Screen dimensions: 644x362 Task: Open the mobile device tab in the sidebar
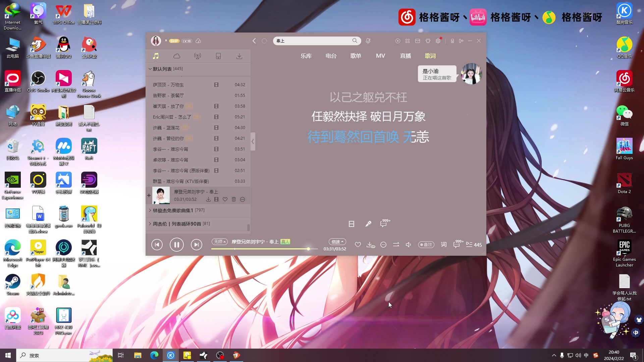click(x=218, y=56)
